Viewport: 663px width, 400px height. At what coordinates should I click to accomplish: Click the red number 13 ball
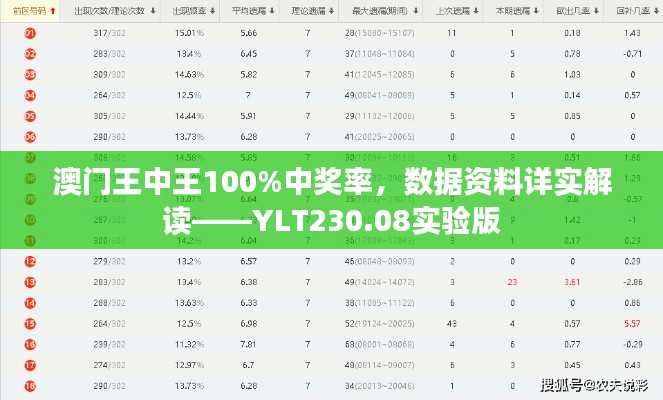point(30,283)
